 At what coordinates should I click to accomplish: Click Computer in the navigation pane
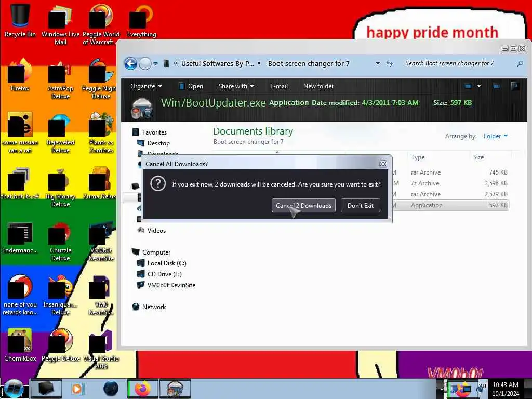pos(156,252)
